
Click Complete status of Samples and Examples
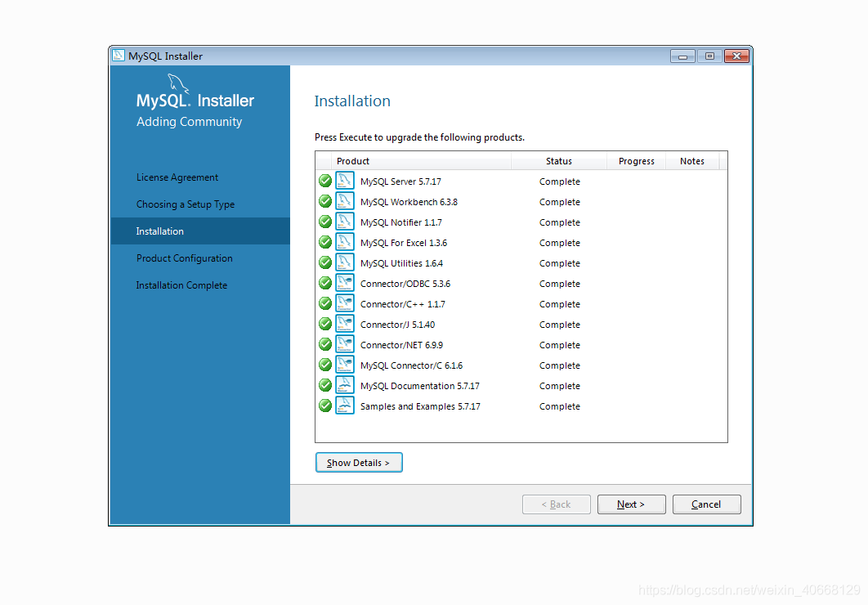pos(560,407)
